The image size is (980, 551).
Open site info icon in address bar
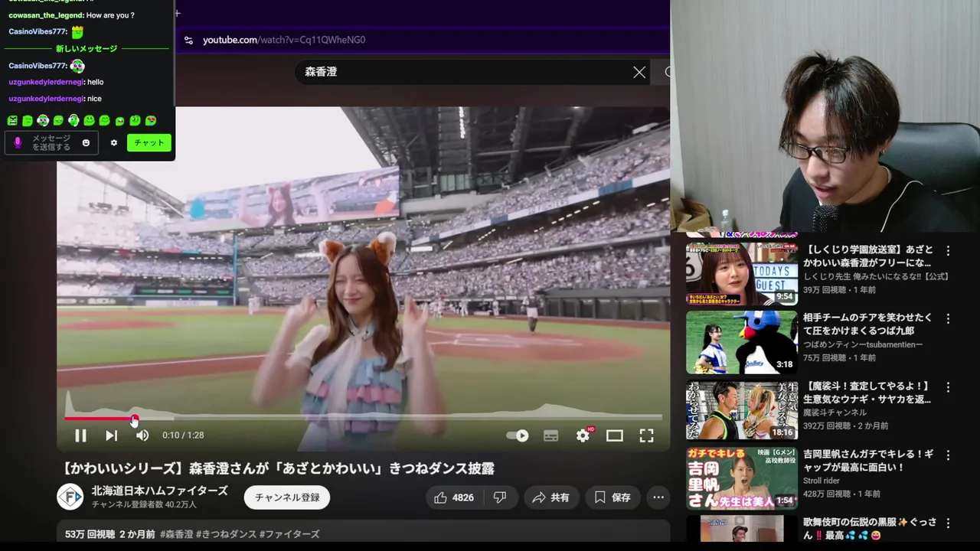188,40
